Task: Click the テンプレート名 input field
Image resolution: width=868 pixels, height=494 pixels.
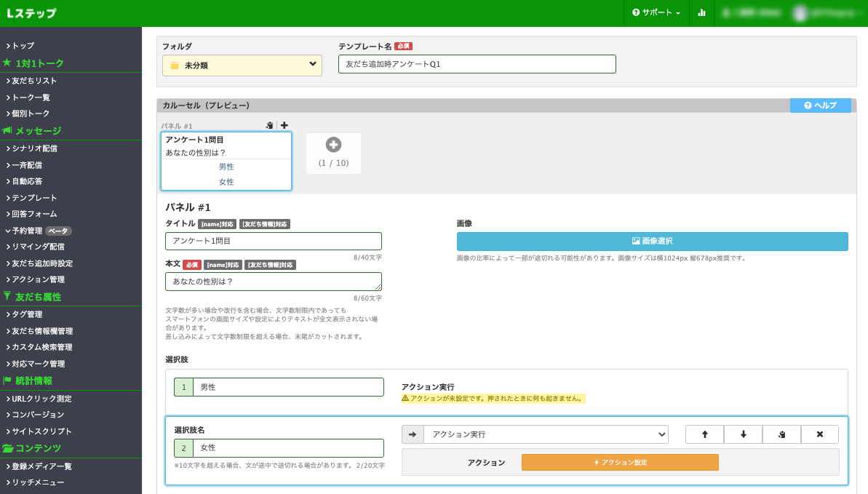Action: pyautogui.click(x=477, y=64)
